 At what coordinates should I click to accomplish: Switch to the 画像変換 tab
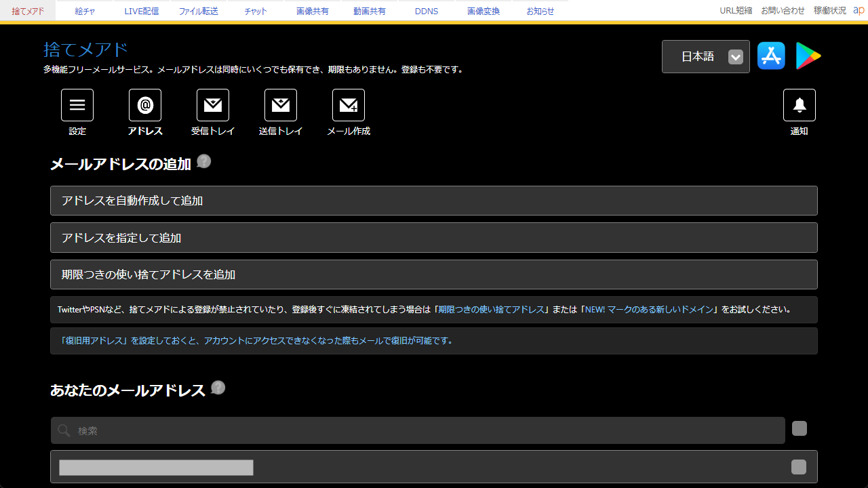(484, 11)
